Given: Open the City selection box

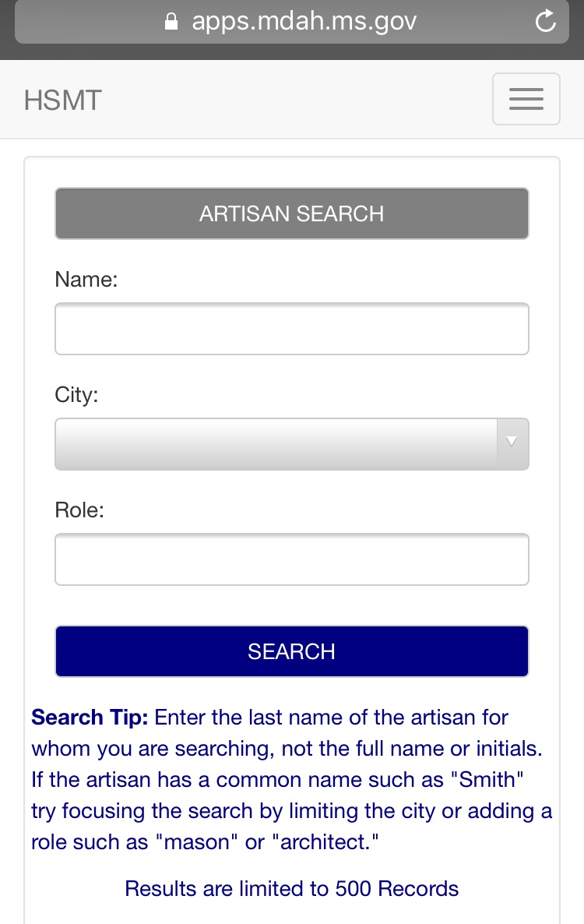Looking at the screenshot, I should pos(276,444).
